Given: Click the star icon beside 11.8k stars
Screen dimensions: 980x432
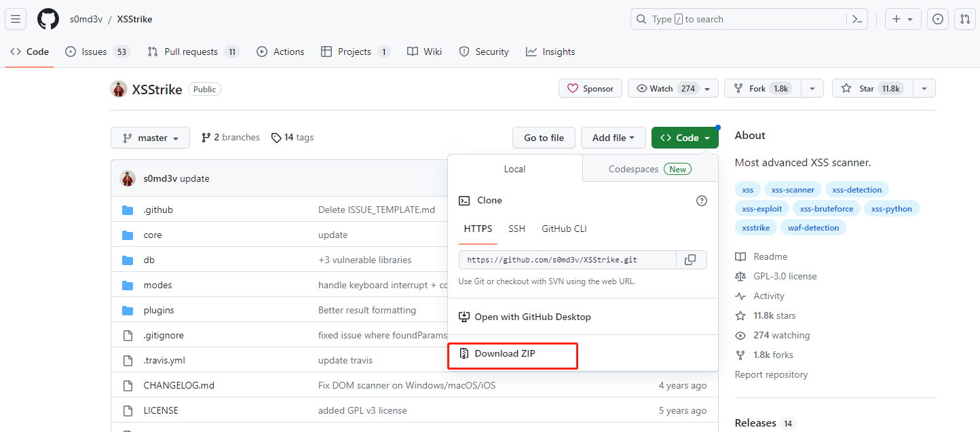Looking at the screenshot, I should 740,316.
